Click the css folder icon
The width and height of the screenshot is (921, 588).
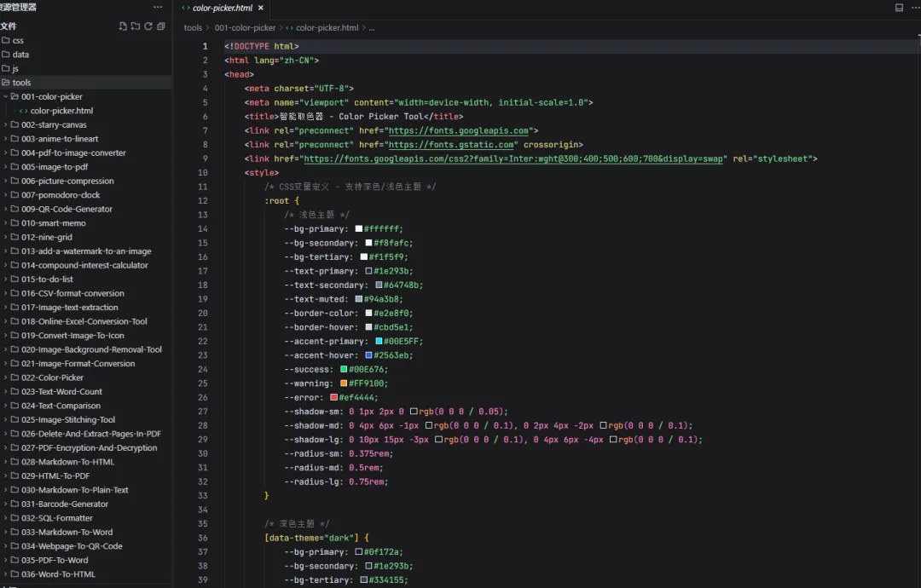click(x=6, y=40)
